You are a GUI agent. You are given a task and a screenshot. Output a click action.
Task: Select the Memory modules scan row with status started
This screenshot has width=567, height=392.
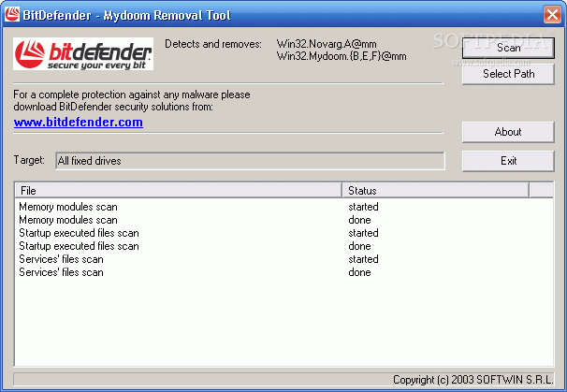pos(283,207)
